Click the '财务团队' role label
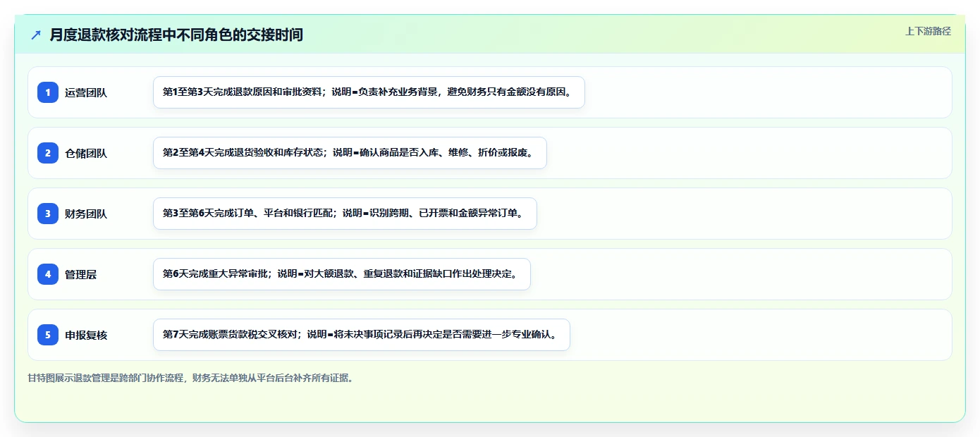Image resolution: width=980 pixels, height=437 pixels. pyautogui.click(x=86, y=214)
